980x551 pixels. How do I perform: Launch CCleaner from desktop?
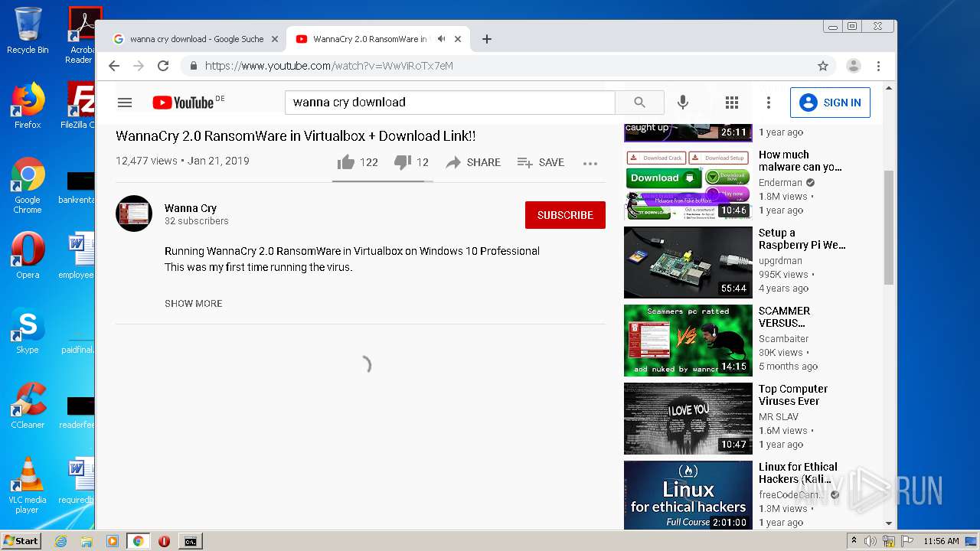[28, 406]
